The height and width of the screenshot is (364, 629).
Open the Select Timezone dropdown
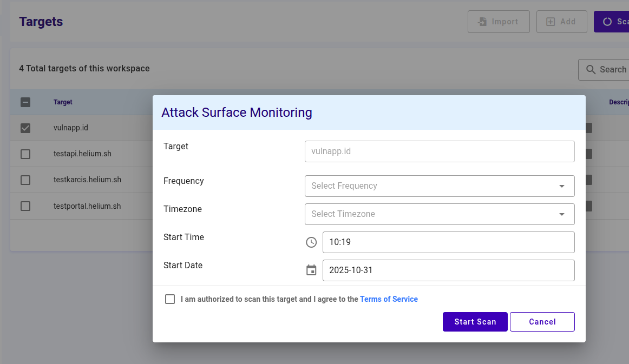pyautogui.click(x=440, y=214)
